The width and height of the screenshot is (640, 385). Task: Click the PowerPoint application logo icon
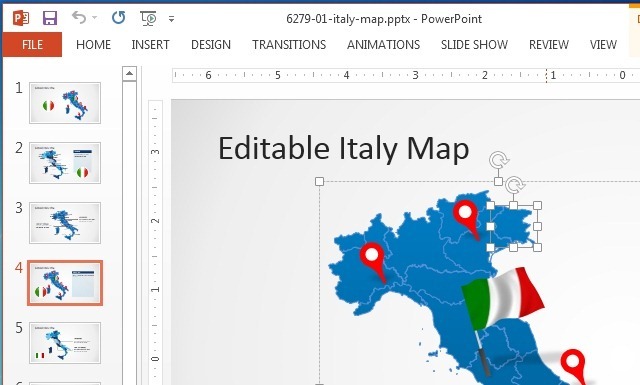pyautogui.click(x=21, y=18)
